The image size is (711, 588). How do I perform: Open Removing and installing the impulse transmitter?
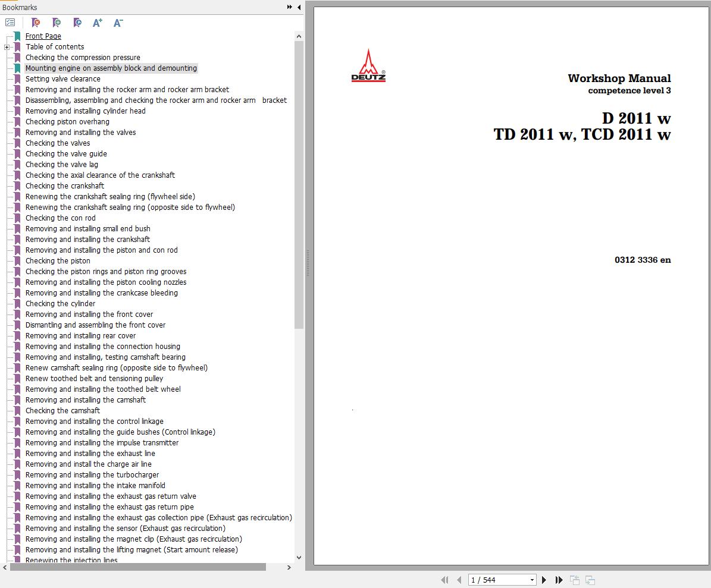102,442
